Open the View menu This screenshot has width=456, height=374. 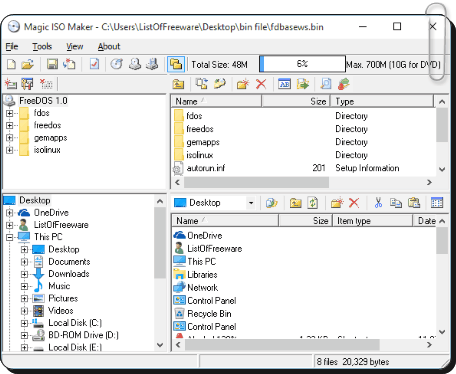point(75,46)
